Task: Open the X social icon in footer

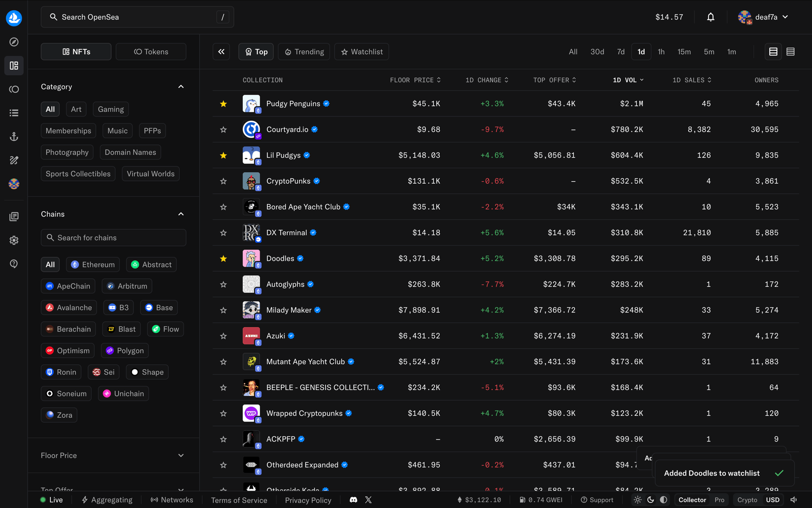Action: 368,500
